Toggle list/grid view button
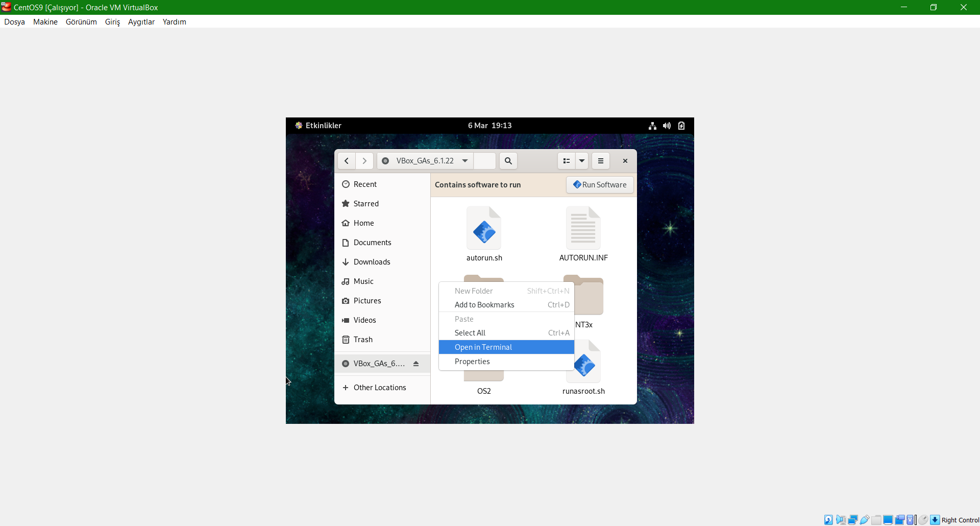This screenshot has width=980, height=526. coord(567,161)
